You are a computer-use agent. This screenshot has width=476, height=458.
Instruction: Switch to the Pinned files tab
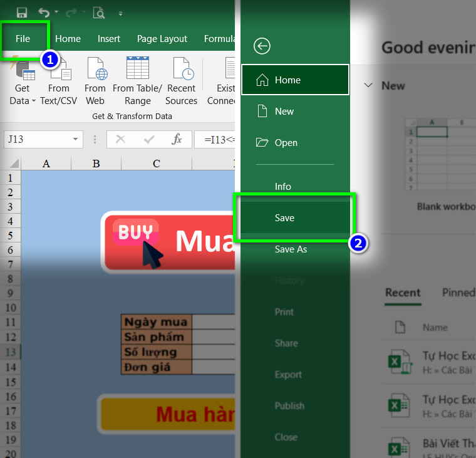click(458, 293)
